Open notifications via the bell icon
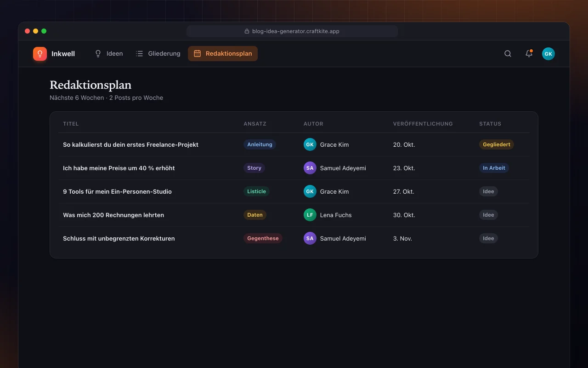Screen dimensions: 588x368 [x=529, y=54]
